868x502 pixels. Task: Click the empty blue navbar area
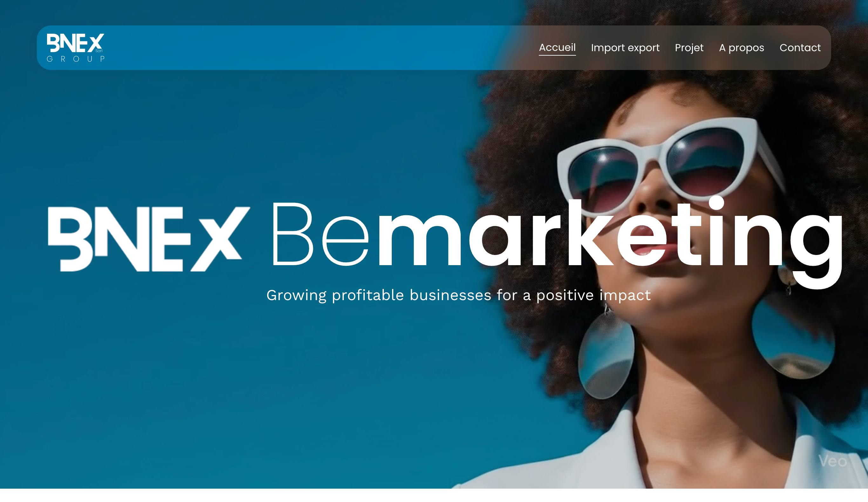(310, 48)
